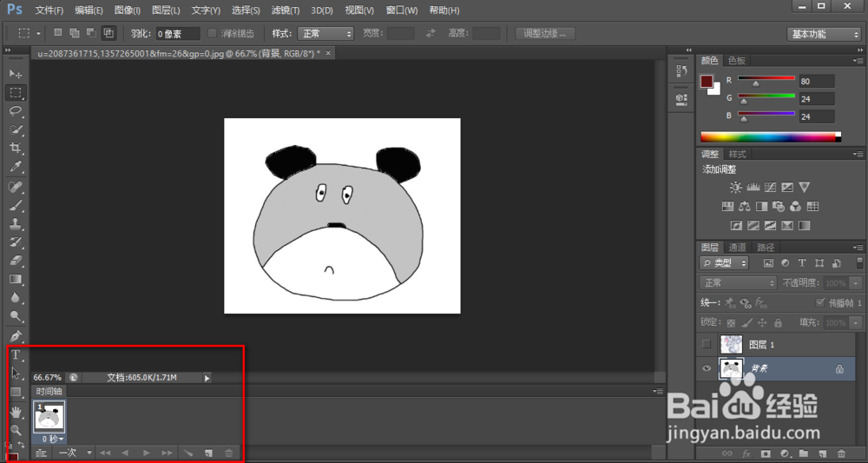Viewport: 868px width, 463px height.
Task: Select the Lasso tool
Action: (16, 111)
